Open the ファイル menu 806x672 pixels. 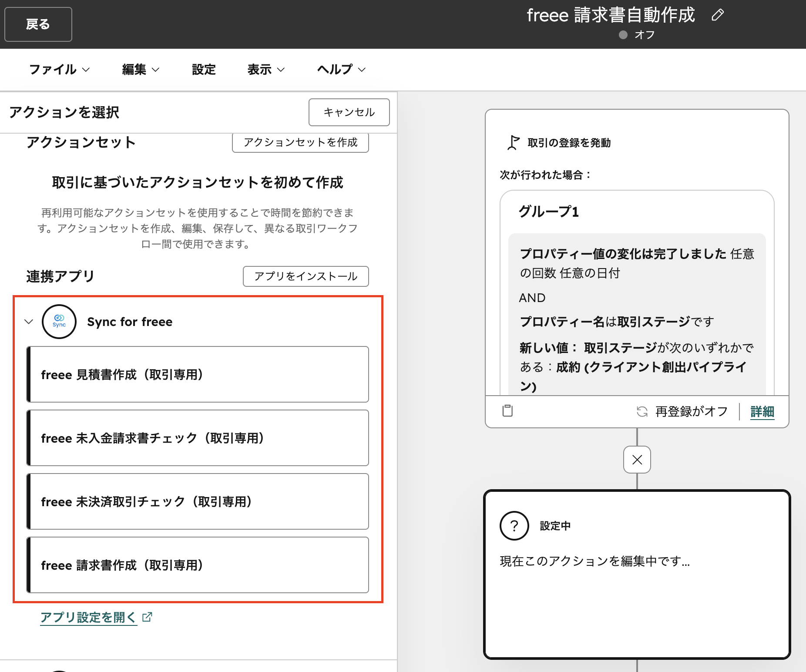[59, 69]
